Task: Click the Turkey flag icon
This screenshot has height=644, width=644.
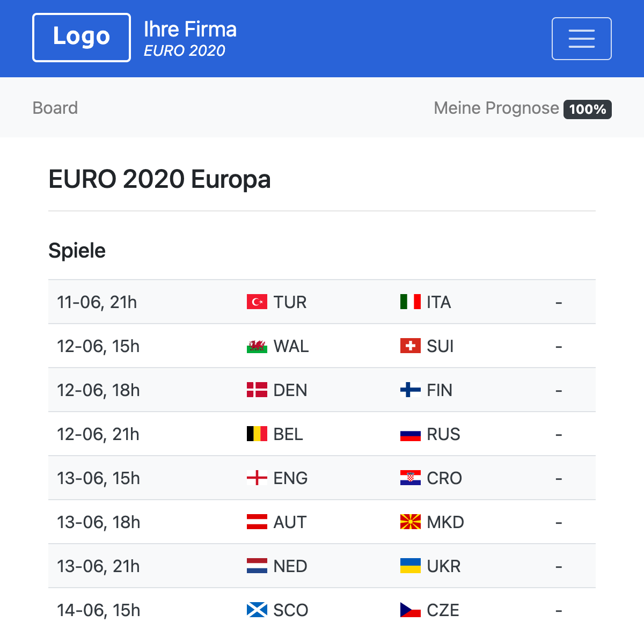Action: pos(258,302)
